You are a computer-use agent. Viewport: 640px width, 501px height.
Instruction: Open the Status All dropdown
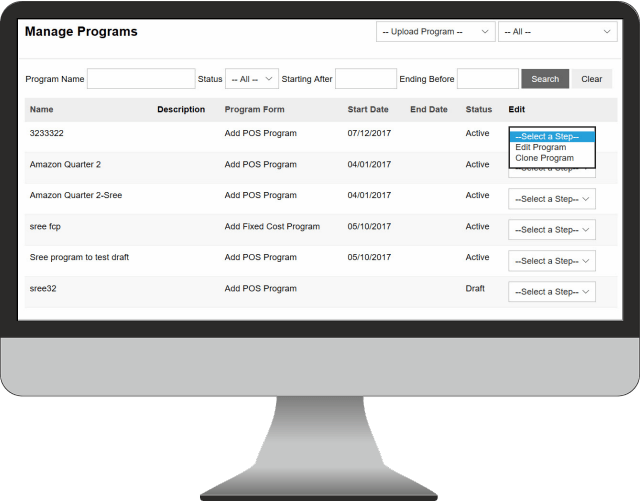click(252, 79)
